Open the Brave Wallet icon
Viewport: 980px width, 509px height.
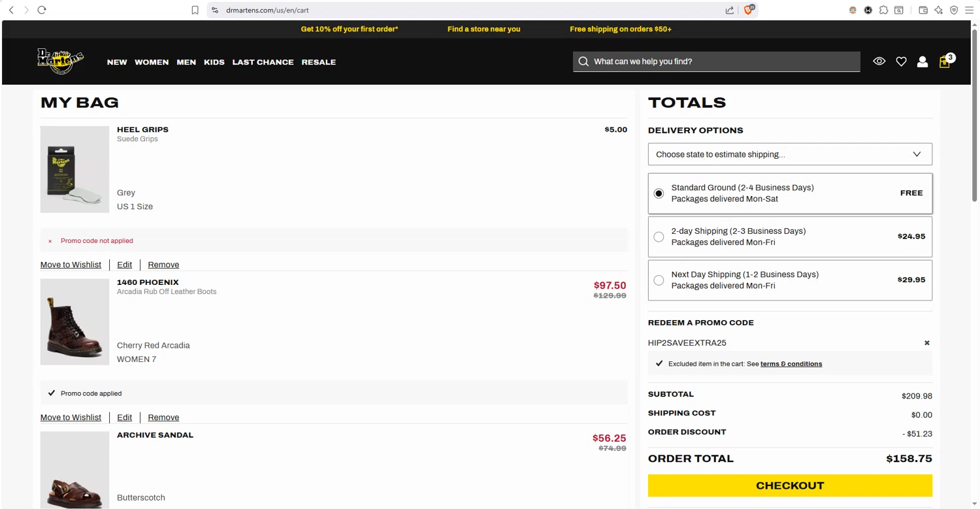click(923, 10)
